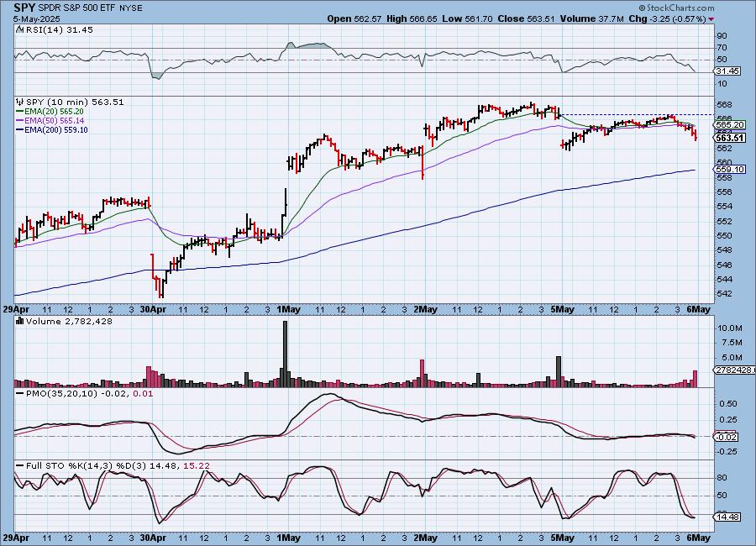The width and height of the screenshot is (756, 546).
Task: Click the 'Open 562.57' header value
Action: coord(354,18)
